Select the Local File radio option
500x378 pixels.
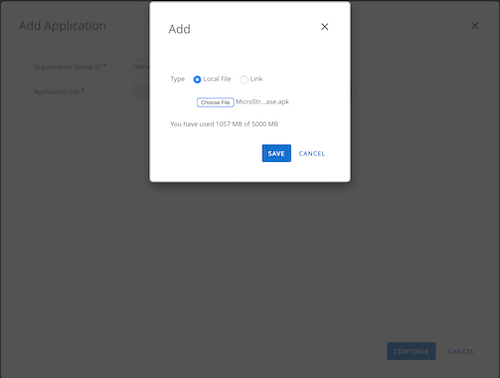[x=197, y=79]
